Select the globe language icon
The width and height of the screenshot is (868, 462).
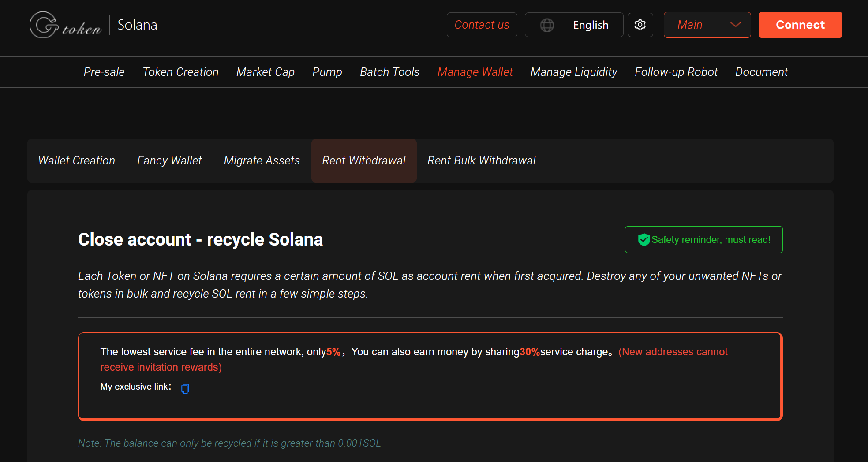547,25
